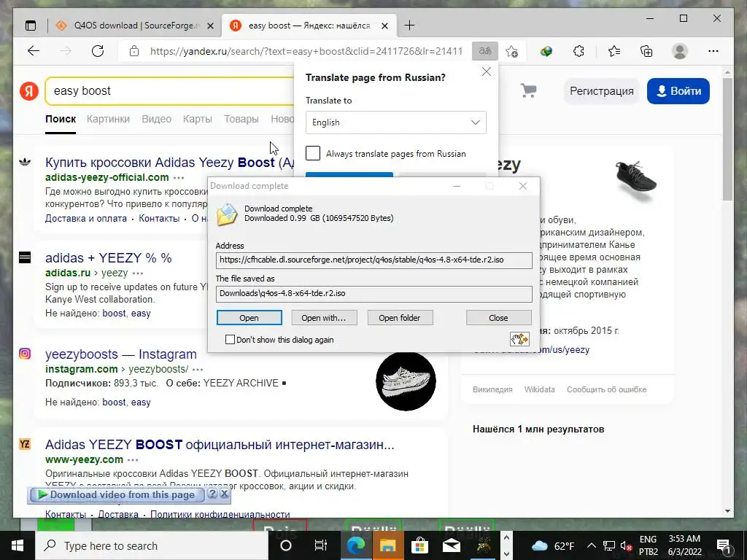Open Adidas YEEZY BOOST официальный интернет-магазин link
The image size is (747, 560).
(220, 445)
